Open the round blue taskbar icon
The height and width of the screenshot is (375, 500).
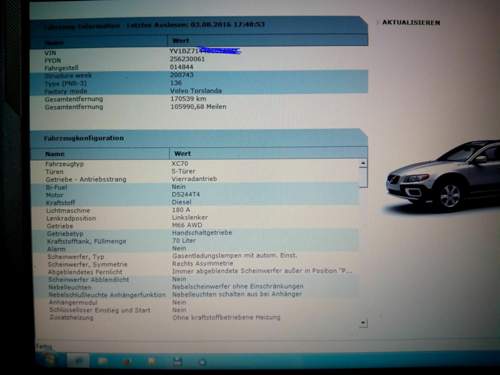[x=202, y=362]
